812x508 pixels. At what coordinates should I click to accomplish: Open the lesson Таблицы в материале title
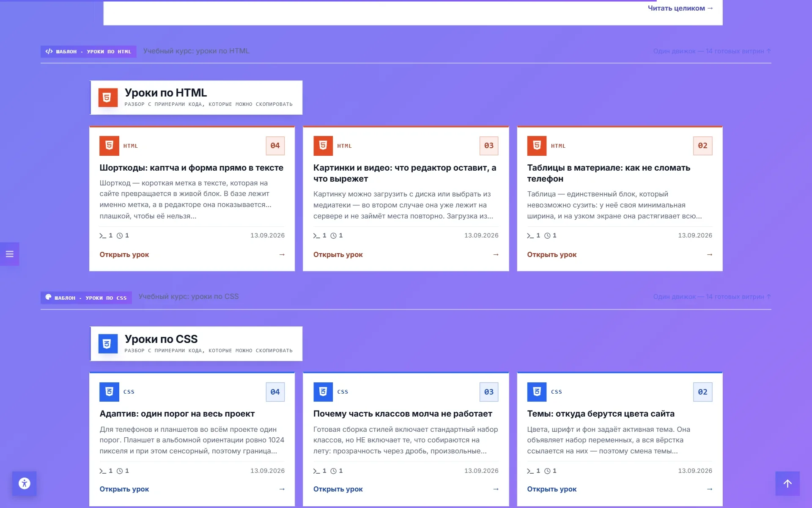coord(609,173)
